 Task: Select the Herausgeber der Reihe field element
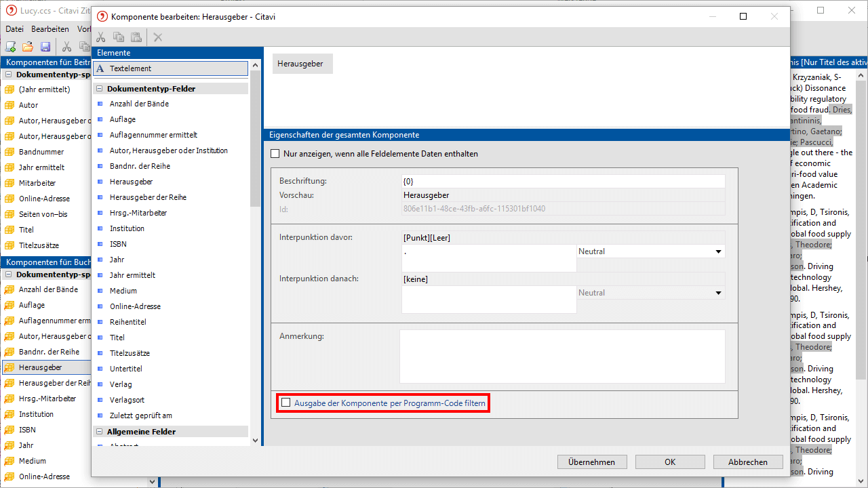148,197
